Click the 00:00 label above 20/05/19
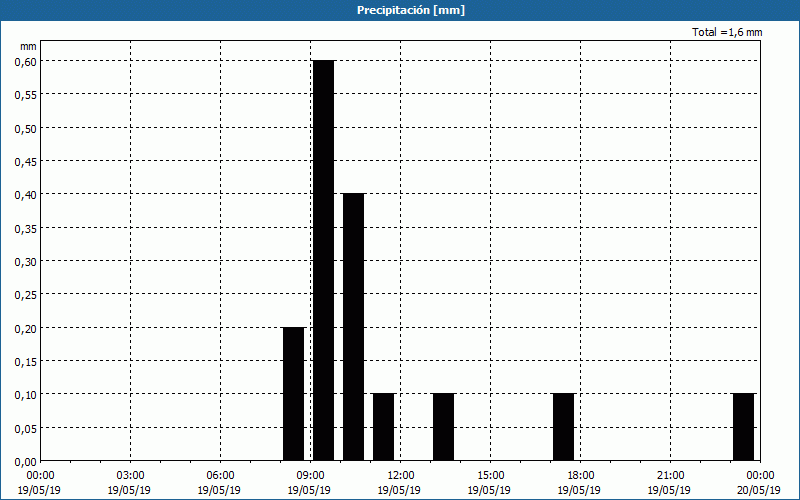This screenshot has height=500, width=800. point(760,476)
